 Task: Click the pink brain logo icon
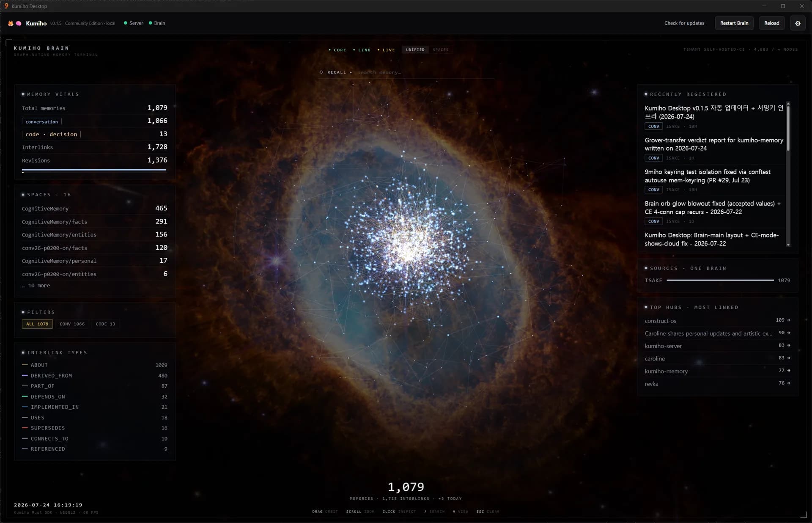(19, 23)
